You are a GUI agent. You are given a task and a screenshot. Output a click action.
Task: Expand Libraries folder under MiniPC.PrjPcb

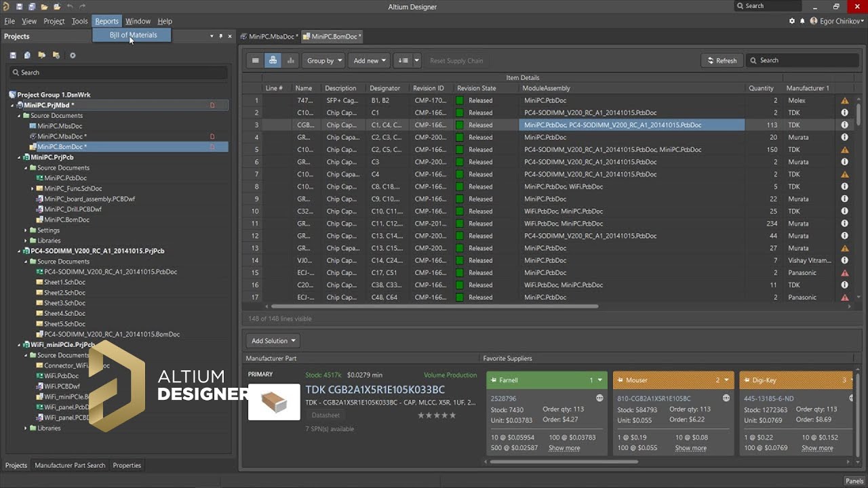pyautogui.click(x=26, y=241)
